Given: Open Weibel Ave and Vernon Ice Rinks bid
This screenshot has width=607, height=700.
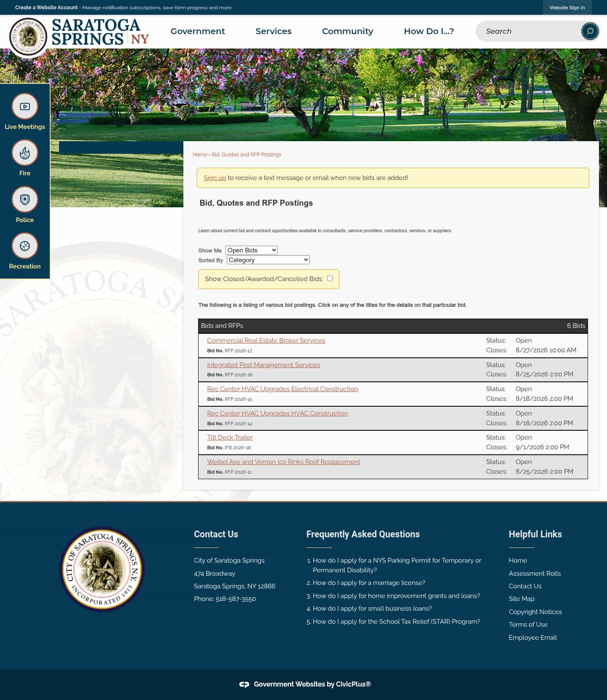Looking at the screenshot, I should tap(284, 462).
